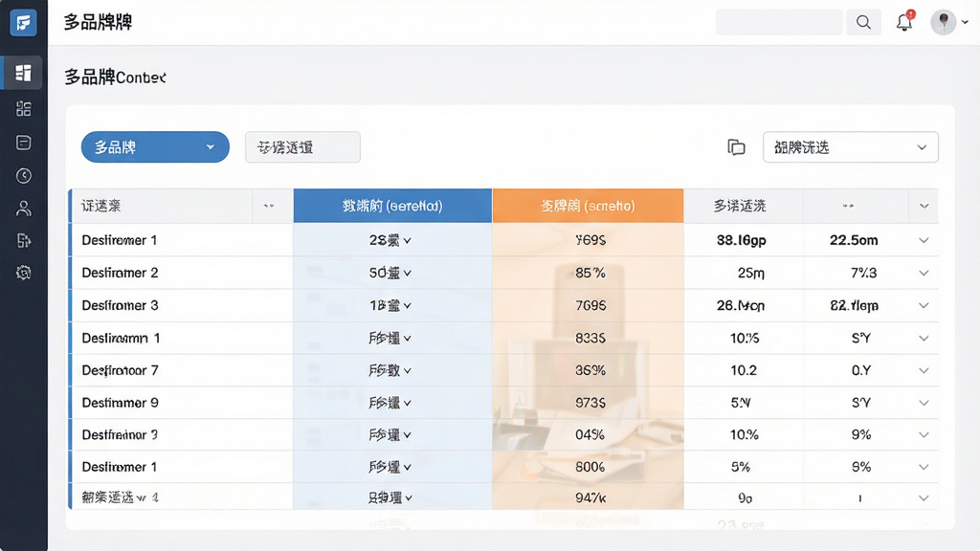Go to the user profile sidebar icon
Screen dimensions: 980x551
tap(24, 208)
